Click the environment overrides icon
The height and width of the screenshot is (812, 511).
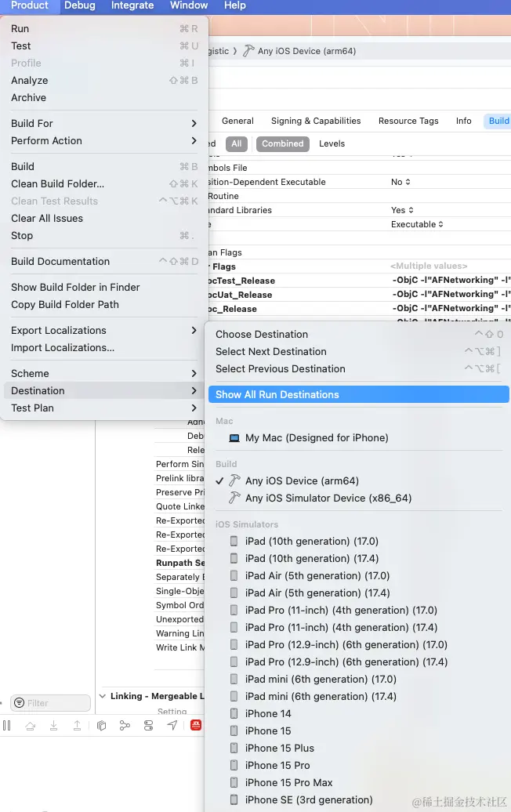point(148,726)
